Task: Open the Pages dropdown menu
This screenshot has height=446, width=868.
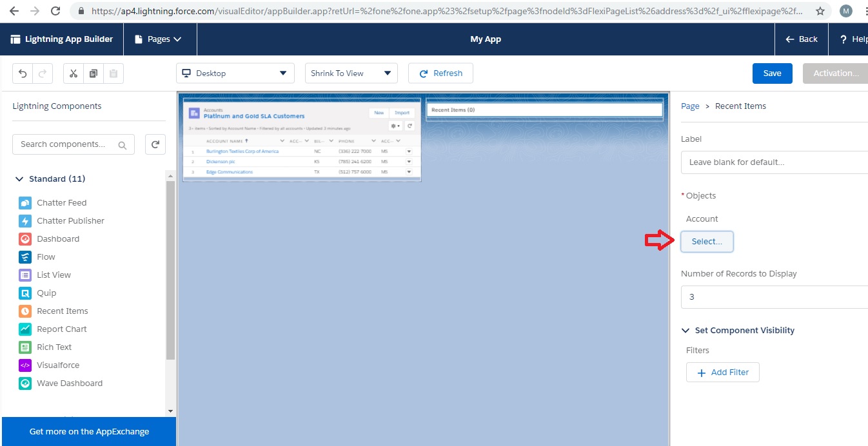Action: pos(158,39)
